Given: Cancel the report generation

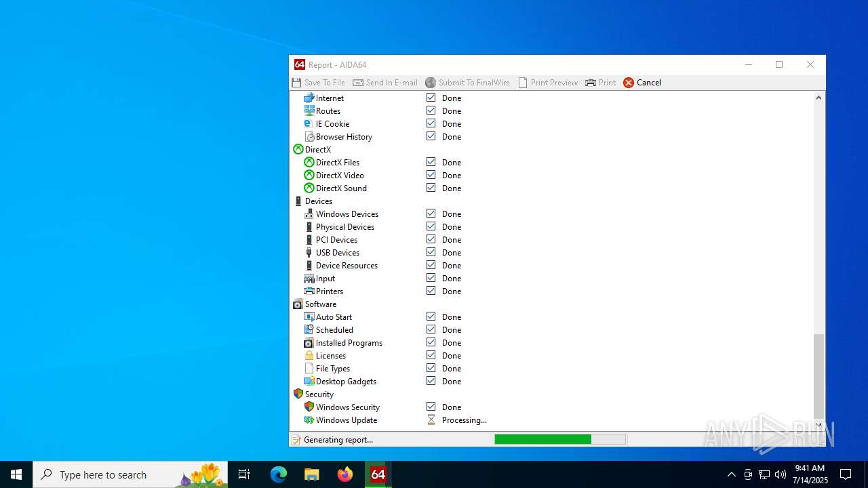Looking at the screenshot, I should 642,83.
